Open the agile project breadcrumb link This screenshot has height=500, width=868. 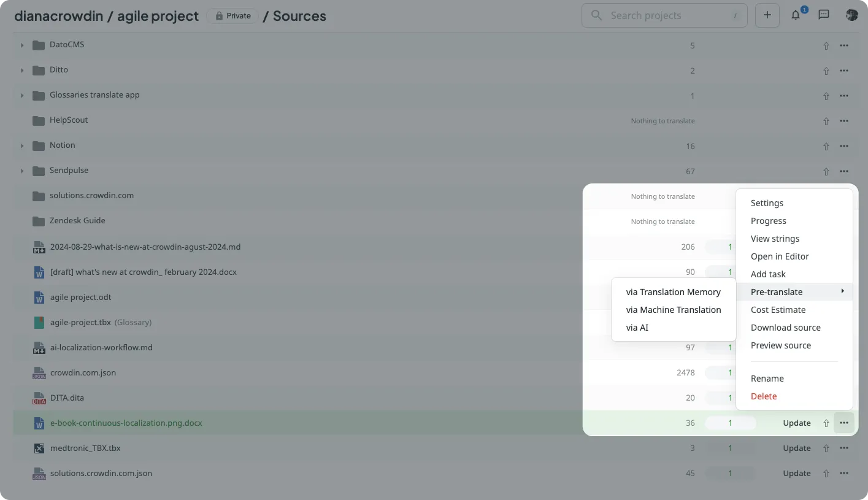click(158, 17)
